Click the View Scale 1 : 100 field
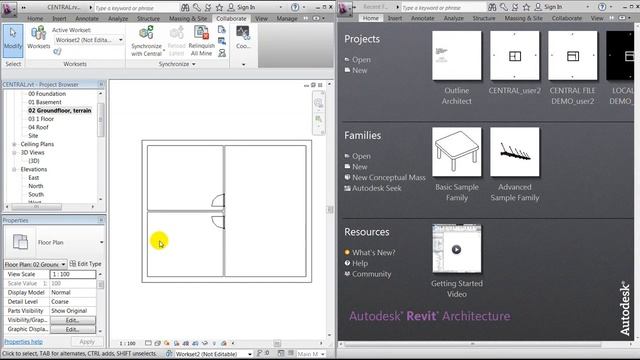640x360 pixels. (73, 274)
